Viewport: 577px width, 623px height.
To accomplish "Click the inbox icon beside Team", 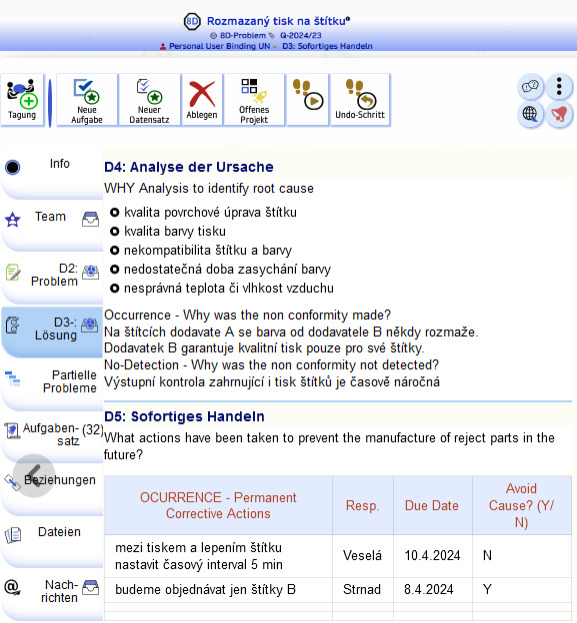I will (91, 219).
